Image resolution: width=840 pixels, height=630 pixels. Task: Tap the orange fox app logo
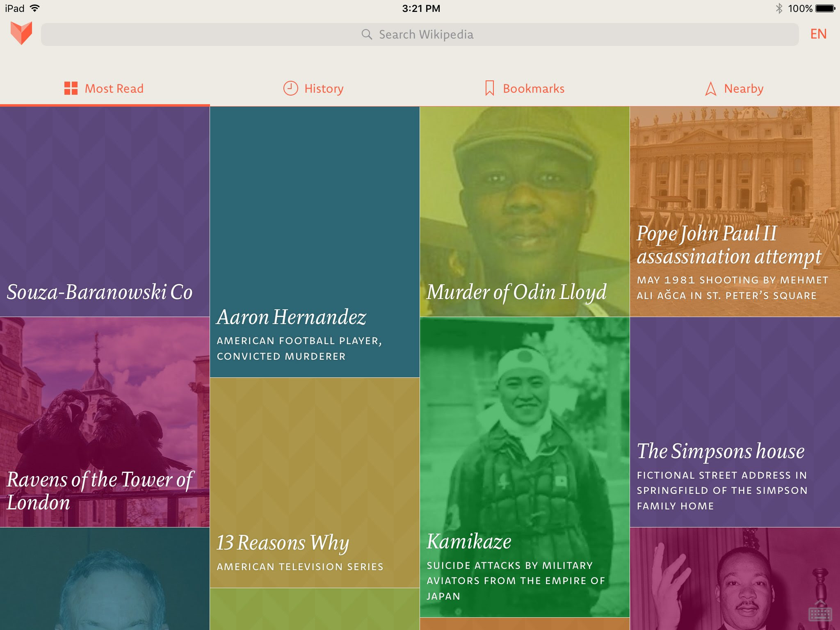click(x=21, y=33)
